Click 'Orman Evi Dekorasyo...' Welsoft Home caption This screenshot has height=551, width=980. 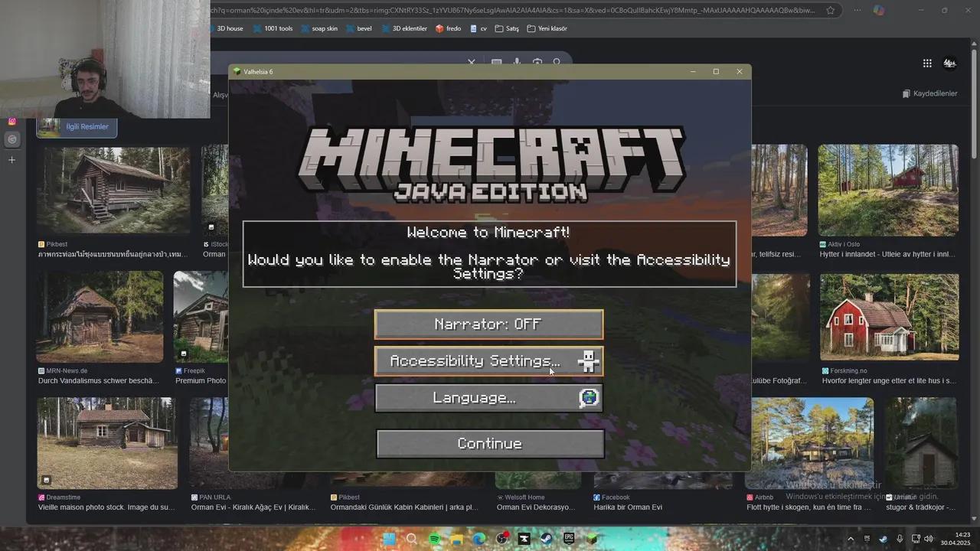point(537,507)
